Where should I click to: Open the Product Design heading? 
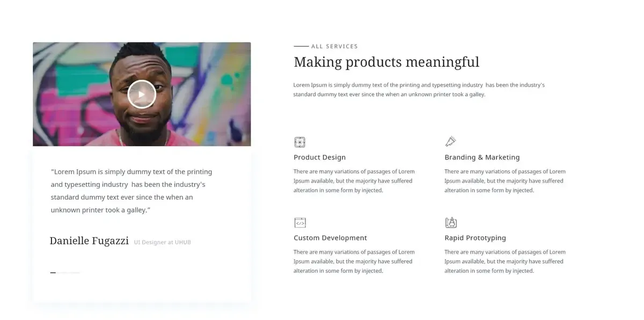tap(320, 157)
